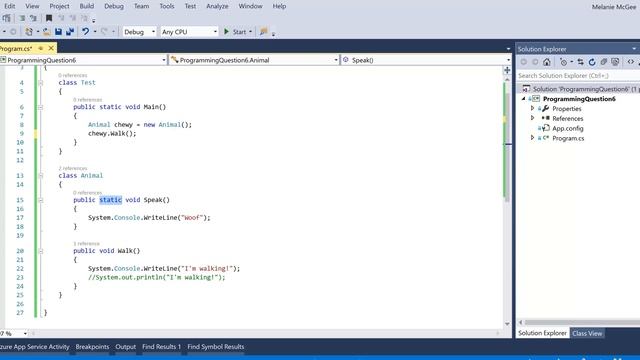Click the Search Solution Explorer field
The height and width of the screenshot is (360, 640).
[x=578, y=76]
